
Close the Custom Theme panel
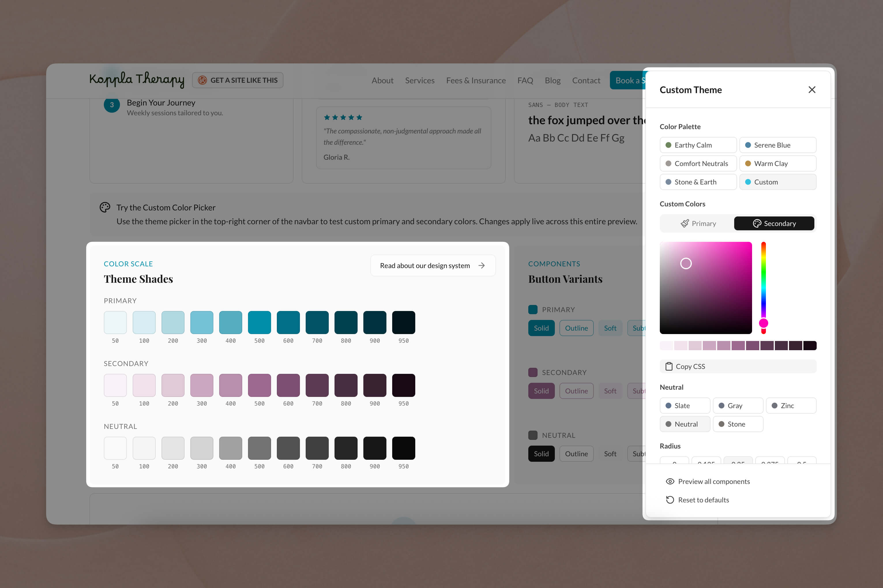812,90
